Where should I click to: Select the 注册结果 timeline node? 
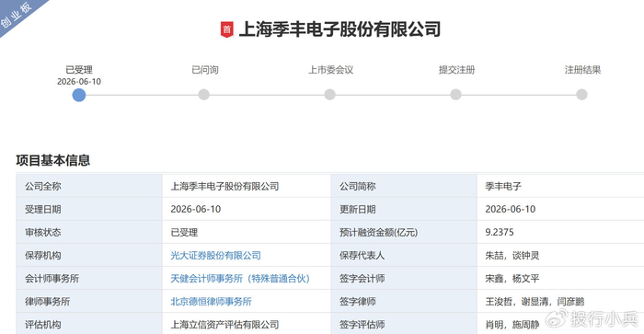tap(581, 95)
